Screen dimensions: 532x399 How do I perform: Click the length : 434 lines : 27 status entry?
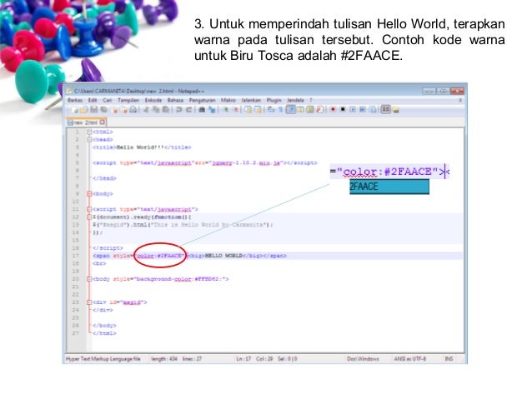(x=177, y=359)
